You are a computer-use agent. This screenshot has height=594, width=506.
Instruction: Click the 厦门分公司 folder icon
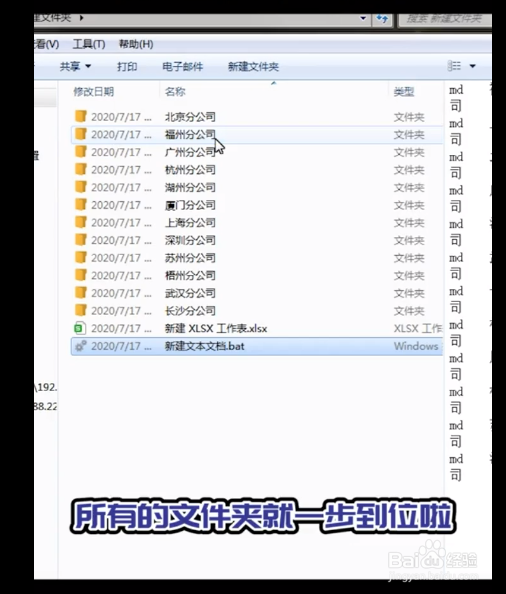pos(80,205)
